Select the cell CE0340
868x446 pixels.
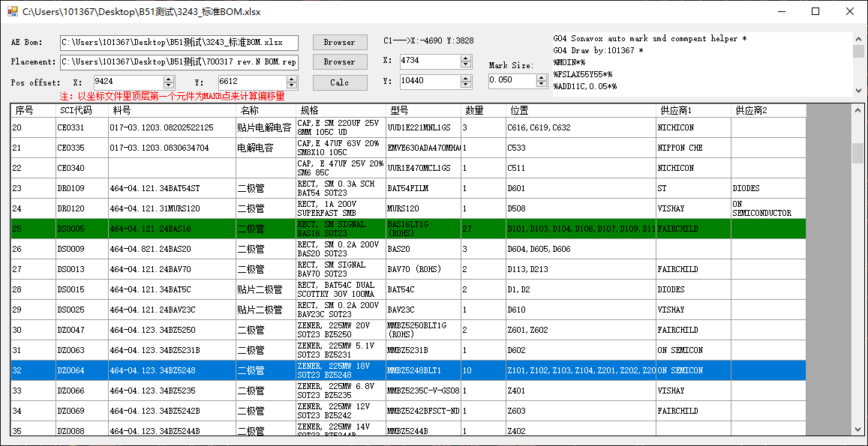coord(82,168)
